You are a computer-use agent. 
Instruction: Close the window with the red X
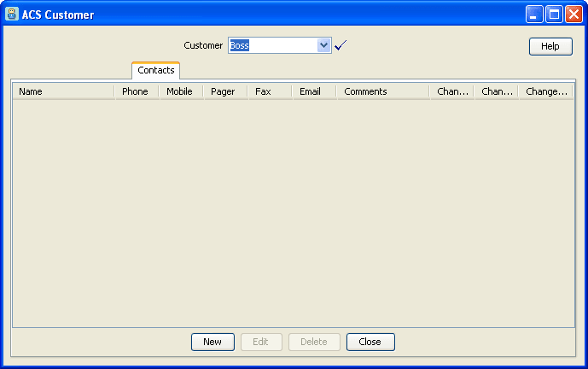pyautogui.click(x=573, y=15)
